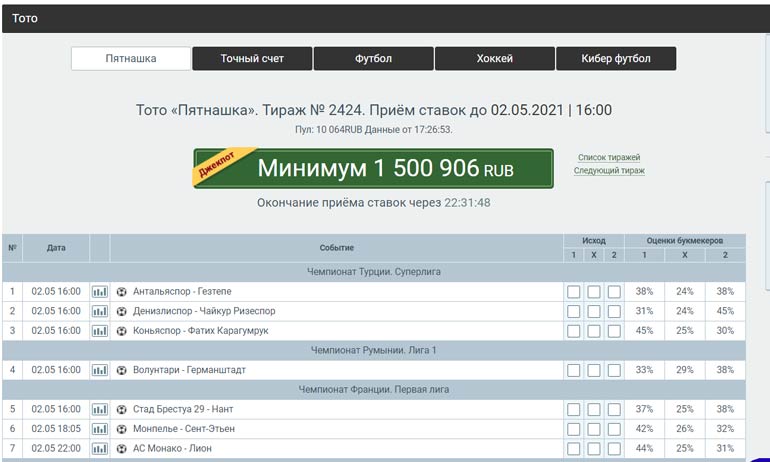Open statistics icon for Волунтари - Германштадт
This screenshot has height=462, width=770.
100,370
